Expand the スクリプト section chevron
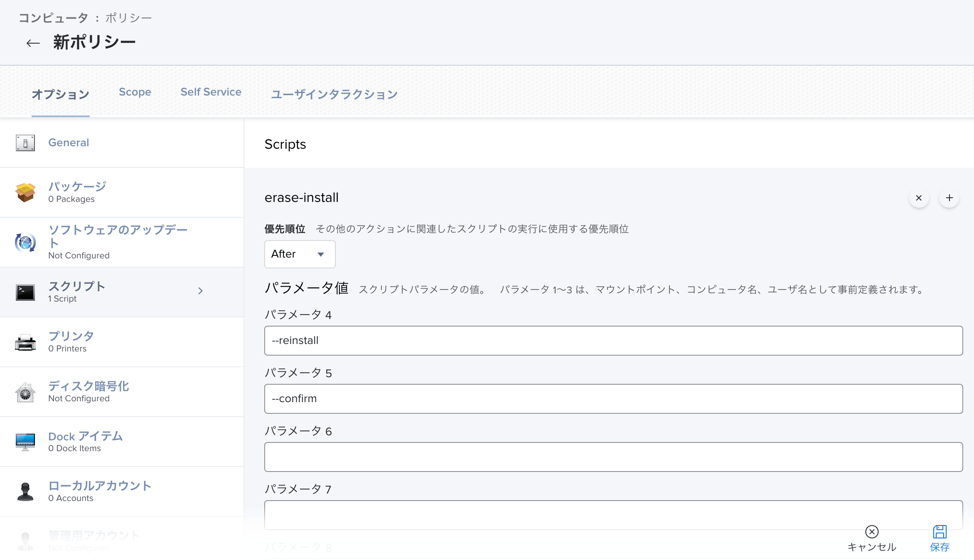This screenshot has width=974, height=560. (201, 291)
